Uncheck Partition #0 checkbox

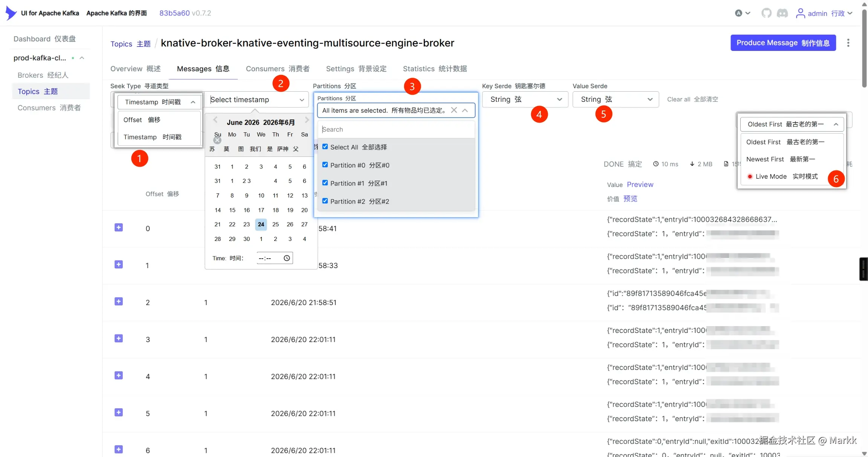coord(325,165)
